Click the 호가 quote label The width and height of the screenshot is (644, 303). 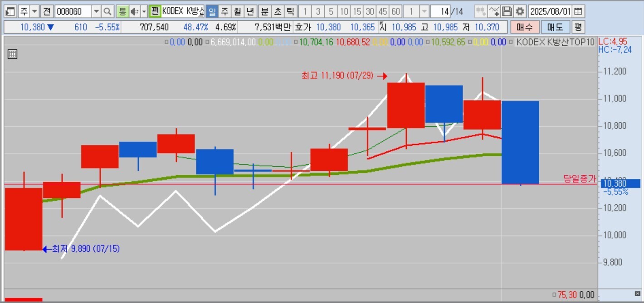[x=302, y=27]
